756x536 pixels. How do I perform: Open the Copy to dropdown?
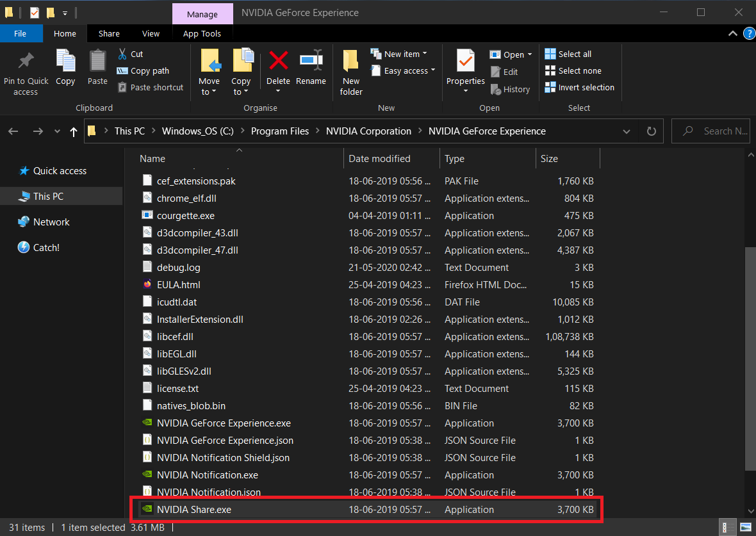tap(241, 86)
